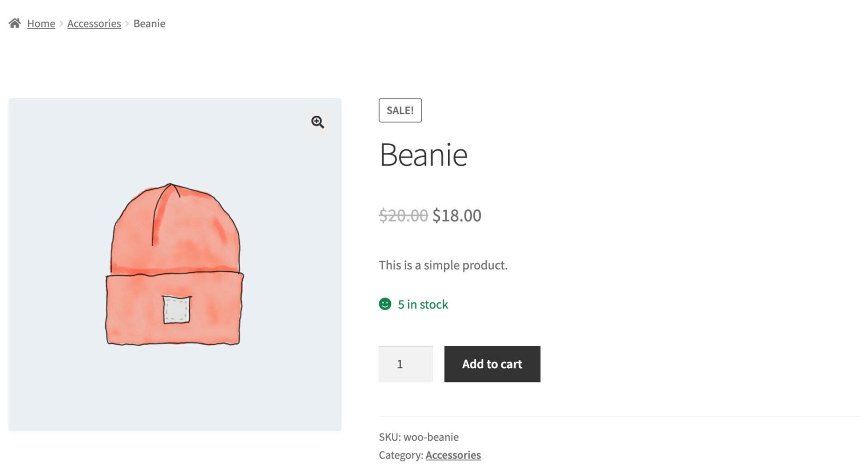The width and height of the screenshot is (868, 470).
Task: Navigate to Home via breadcrumb
Action: (x=41, y=23)
